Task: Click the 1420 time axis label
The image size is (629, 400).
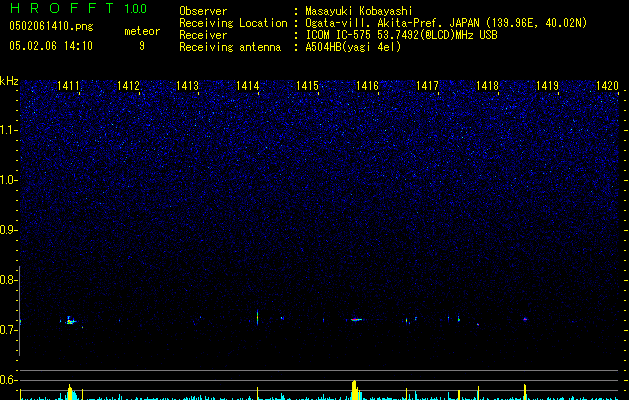Action: (x=607, y=86)
